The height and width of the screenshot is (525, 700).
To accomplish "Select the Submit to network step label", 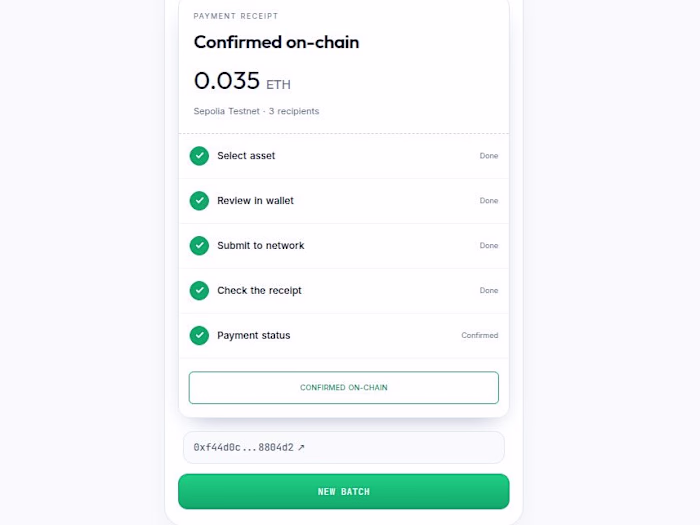I will (x=261, y=246).
